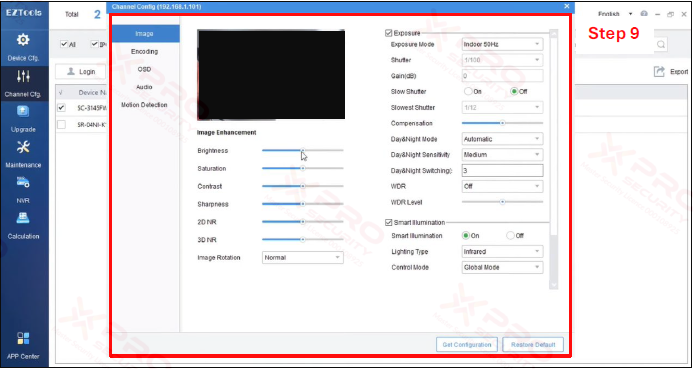Open Day&Night Mode dropdown
693x369 pixels.
coord(502,139)
